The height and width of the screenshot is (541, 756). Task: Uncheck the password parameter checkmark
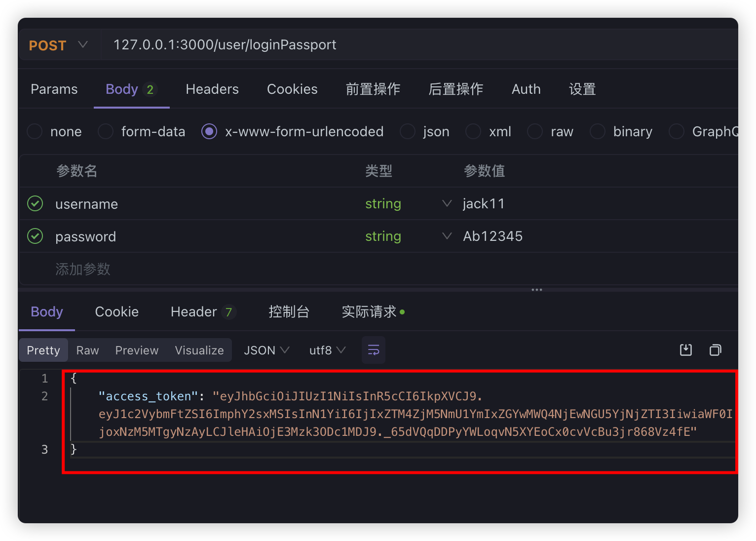tap(35, 236)
